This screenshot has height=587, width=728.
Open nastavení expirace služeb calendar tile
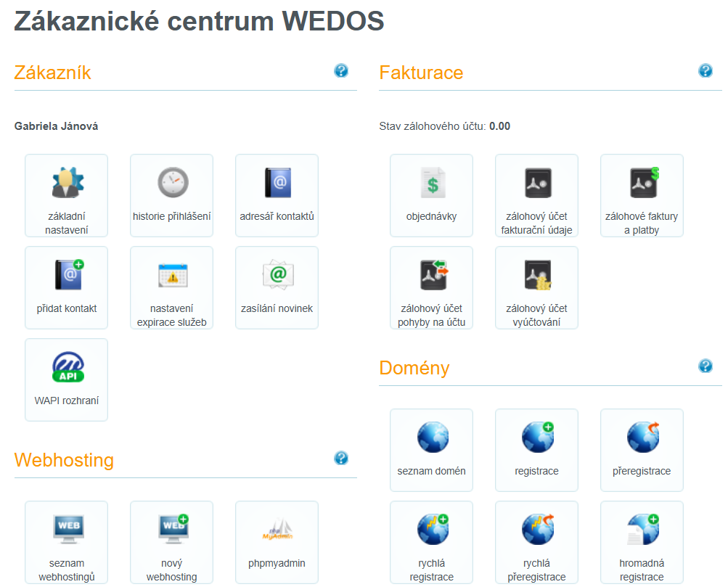(172, 288)
